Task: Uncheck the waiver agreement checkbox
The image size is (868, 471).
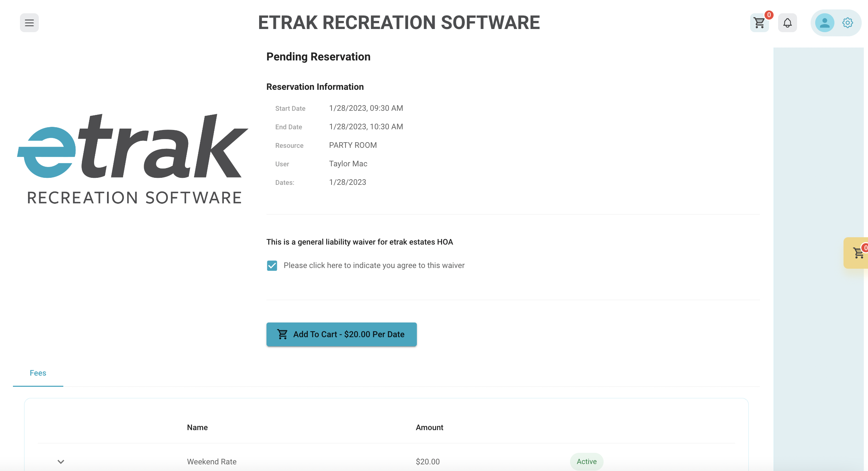Action: coord(272,266)
